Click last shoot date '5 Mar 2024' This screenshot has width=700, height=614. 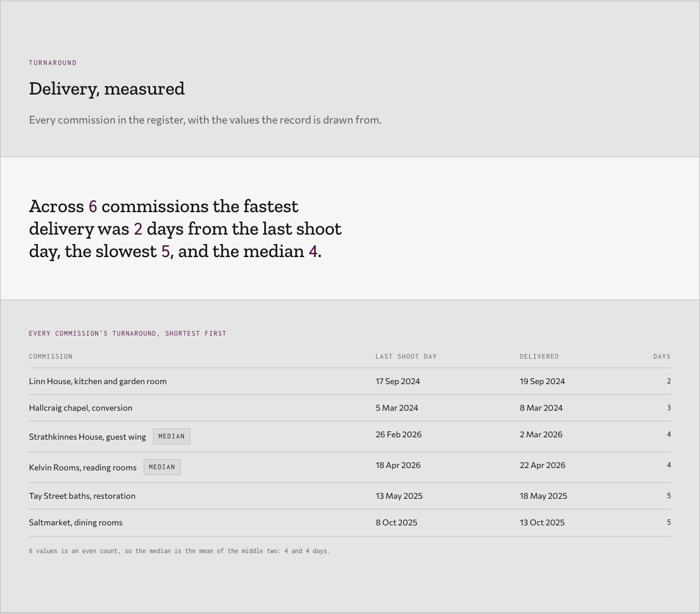tap(397, 408)
